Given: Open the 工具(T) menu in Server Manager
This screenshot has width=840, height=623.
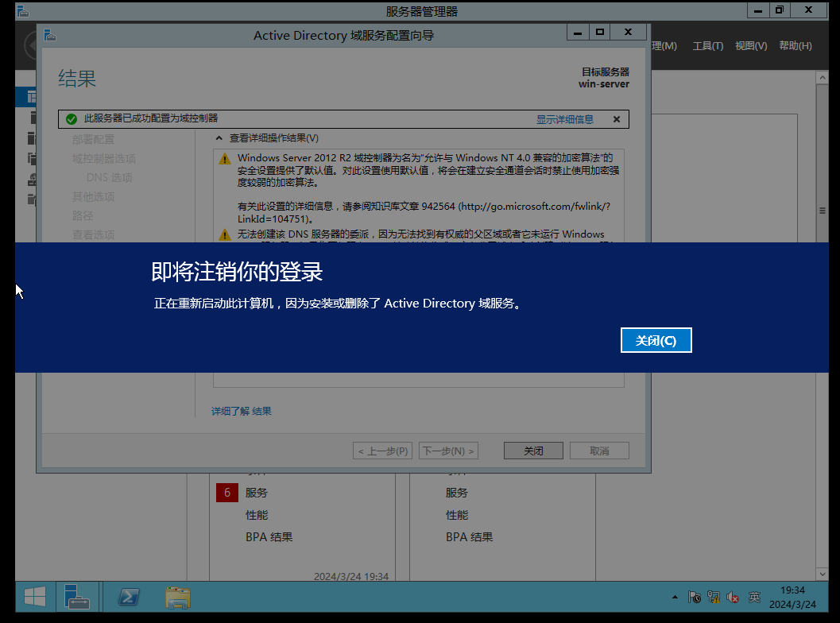Looking at the screenshot, I should [707, 46].
